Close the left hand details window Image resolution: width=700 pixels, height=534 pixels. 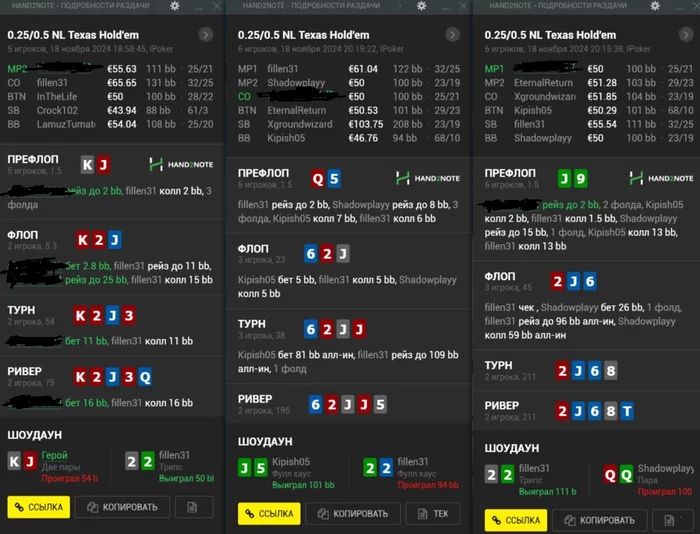point(217,6)
